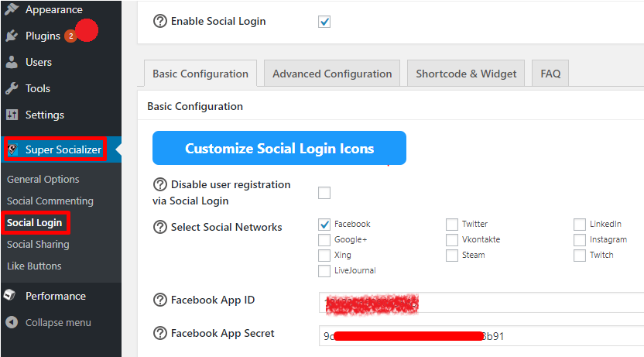Go to Social Login submenu

(35, 223)
